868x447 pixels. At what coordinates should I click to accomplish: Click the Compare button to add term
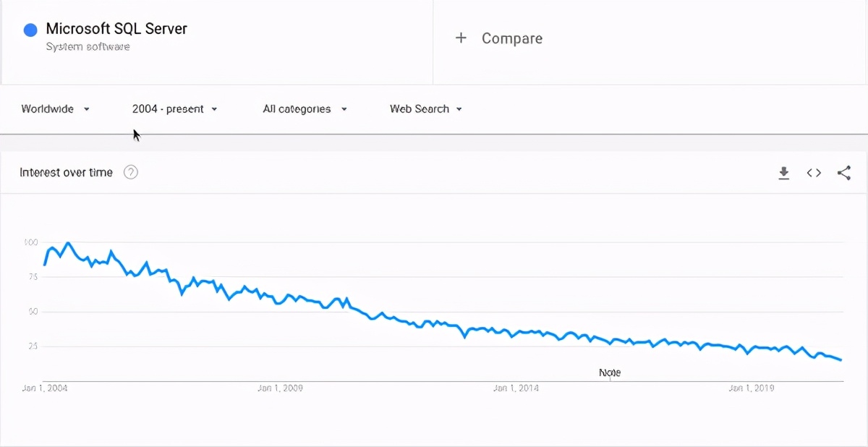pos(498,38)
